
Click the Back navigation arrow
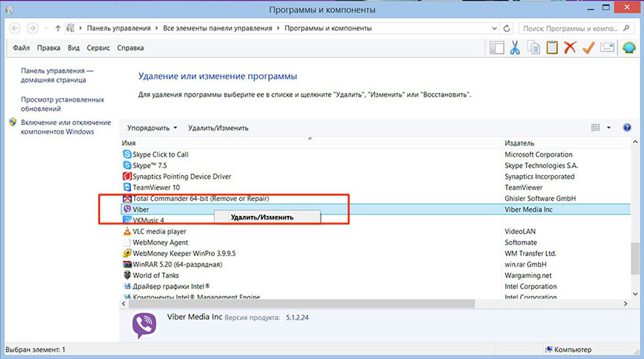(x=15, y=29)
